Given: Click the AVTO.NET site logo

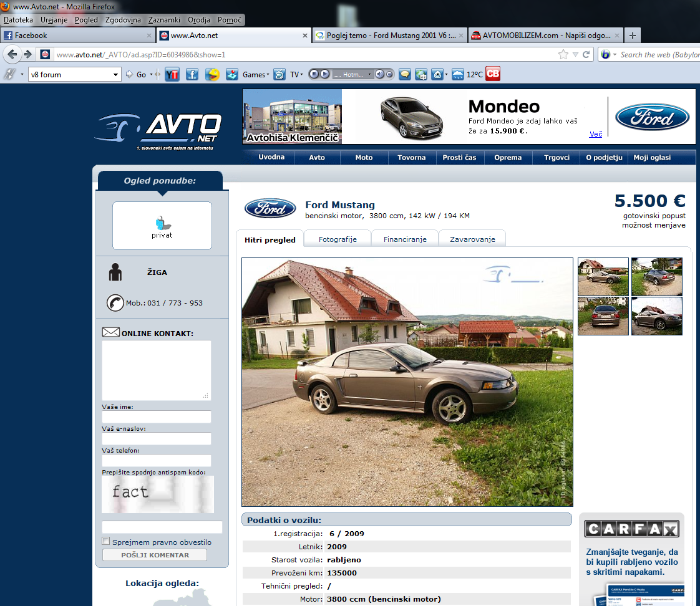Looking at the screenshot, I should [x=158, y=131].
